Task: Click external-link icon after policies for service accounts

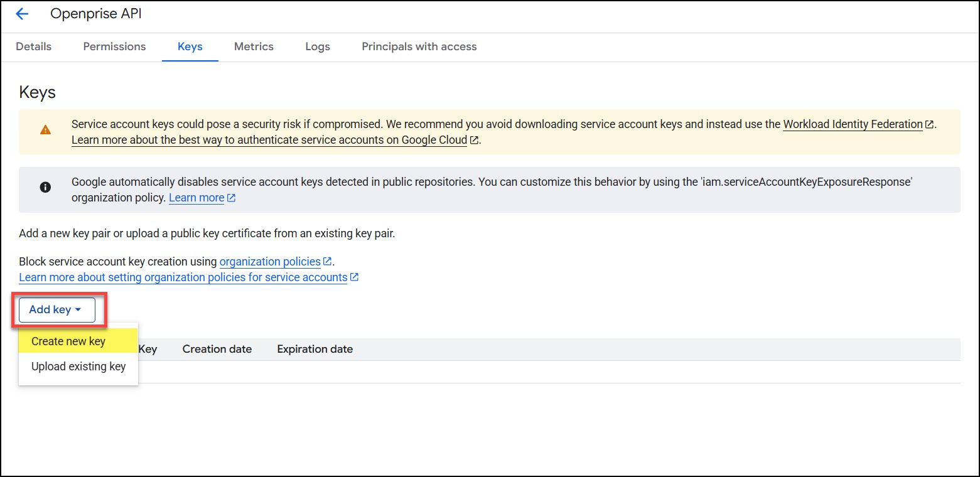Action: click(x=354, y=277)
